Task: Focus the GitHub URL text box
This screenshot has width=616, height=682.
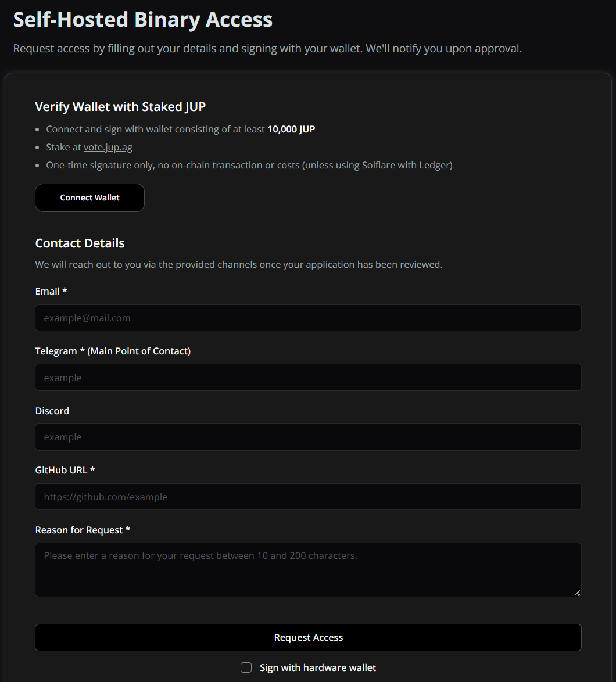Action: click(308, 497)
